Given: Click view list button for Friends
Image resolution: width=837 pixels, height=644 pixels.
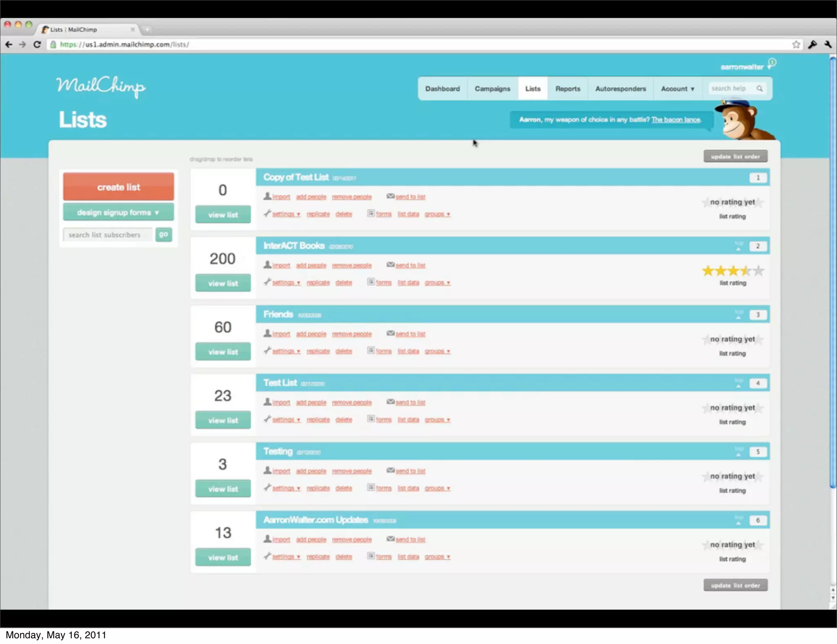Looking at the screenshot, I should 223,352.
